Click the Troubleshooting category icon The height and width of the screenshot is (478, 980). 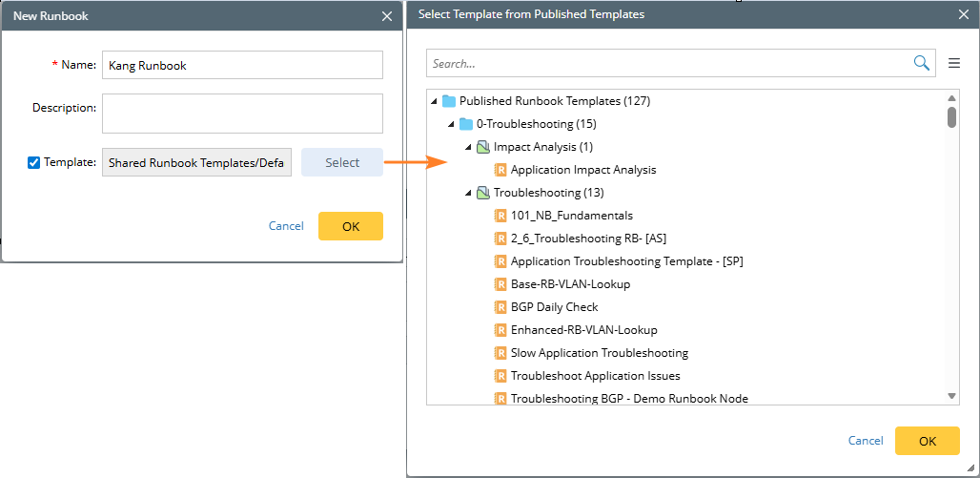tap(483, 193)
